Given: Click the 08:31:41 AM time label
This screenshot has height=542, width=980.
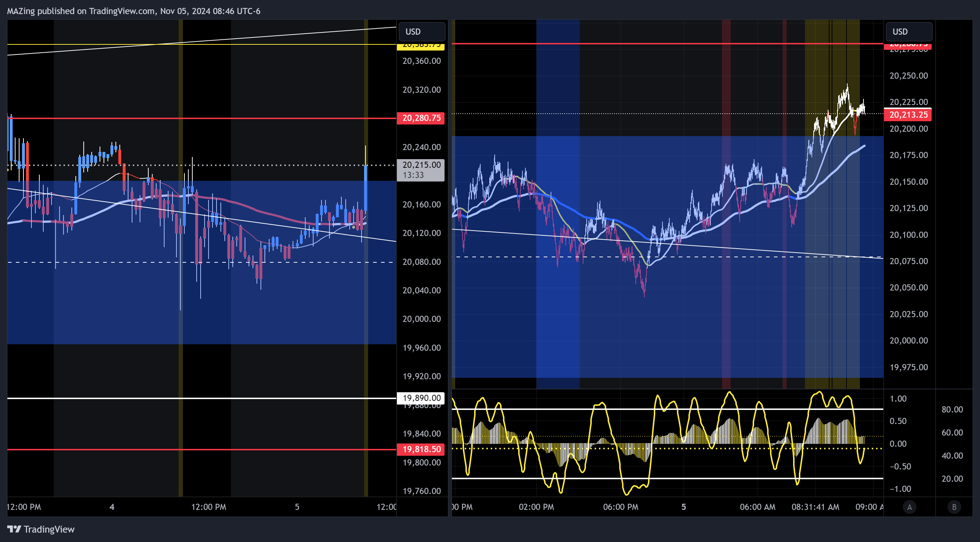Looking at the screenshot, I should pyautogui.click(x=815, y=507).
